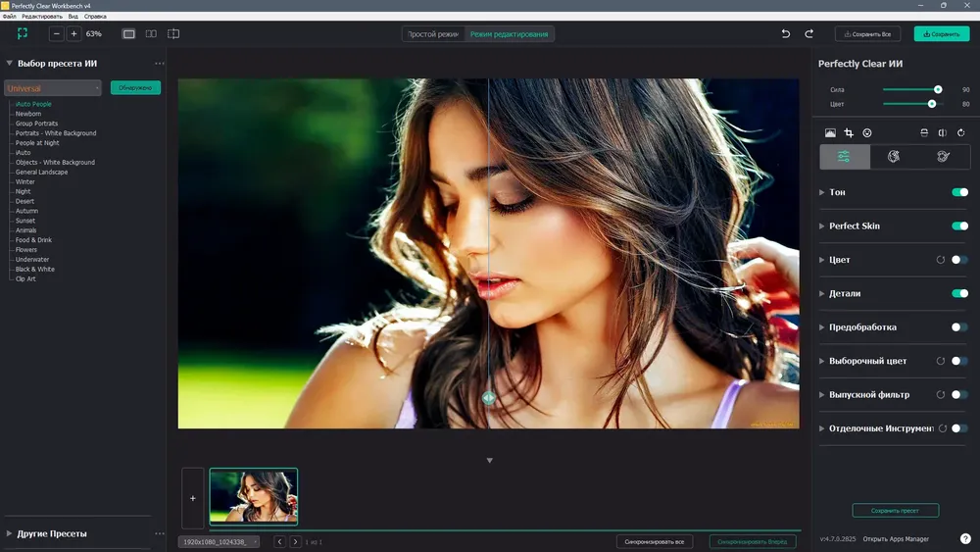This screenshot has height=552, width=980.
Task: Click the undo arrow icon
Action: pyautogui.click(x=786, y=33)
